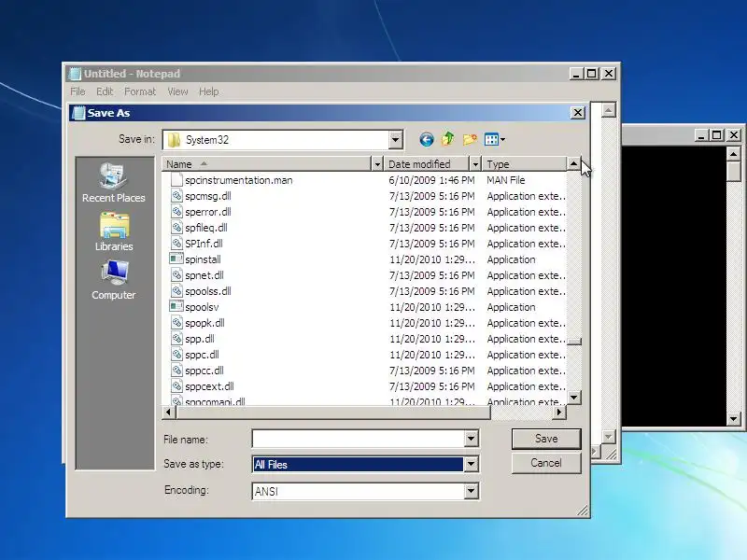
Task: Click the Encoding ANSI field
Action: (359, 491)
